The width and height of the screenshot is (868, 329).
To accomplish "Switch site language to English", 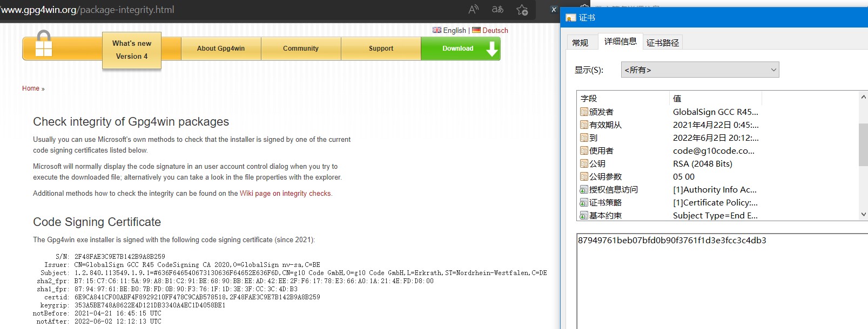I will click(x=454, y=30).
